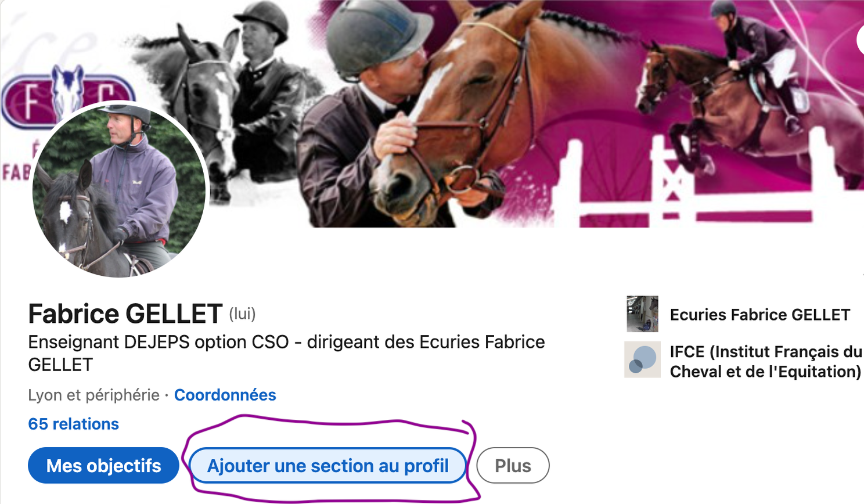Viewport: 864px width, 504px height.
Task: Click the Lyon et périphérie location text
Action: click(x=93, y=395)
